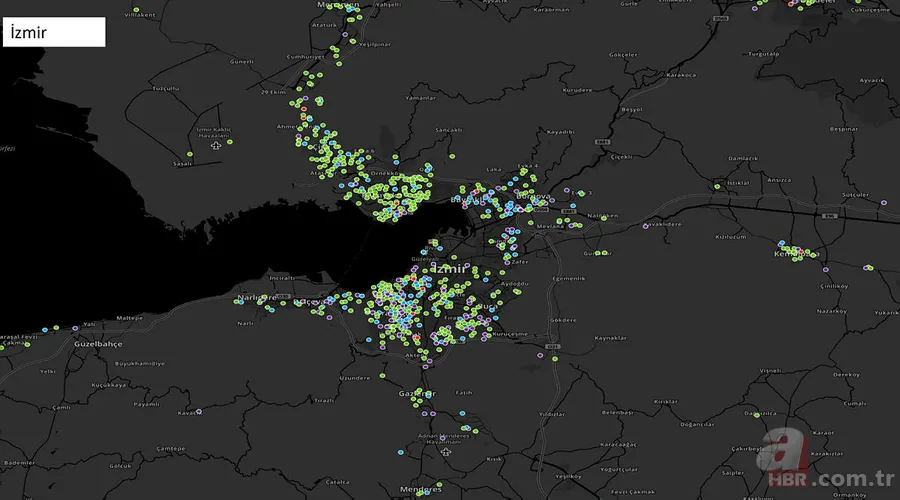The height and width of the screenshot is (500, 900).
Task: Select the Kavaklıdere village label
Action: pos(662,224)
